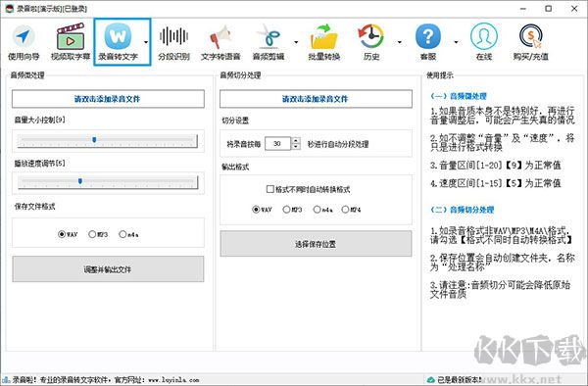Viewport: 588px width, 386px height.
Task: Open the 历史 history clock icon
Action: [x=371, y=42]
